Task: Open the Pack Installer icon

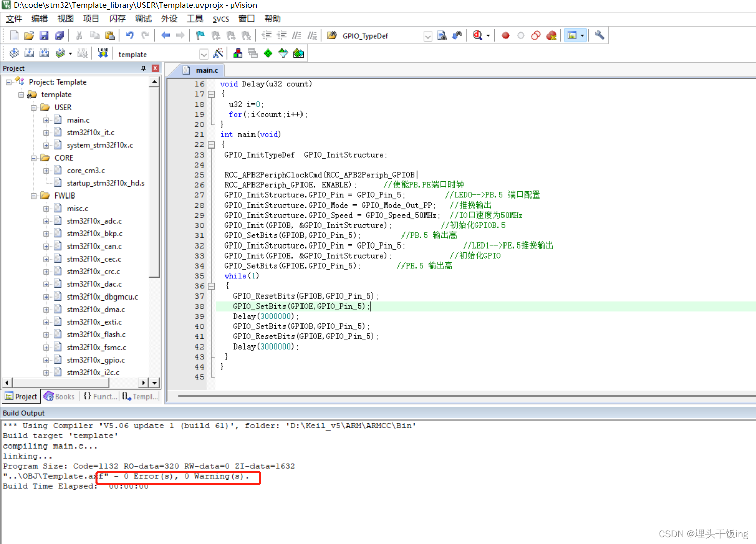Action: coord(298,53)
